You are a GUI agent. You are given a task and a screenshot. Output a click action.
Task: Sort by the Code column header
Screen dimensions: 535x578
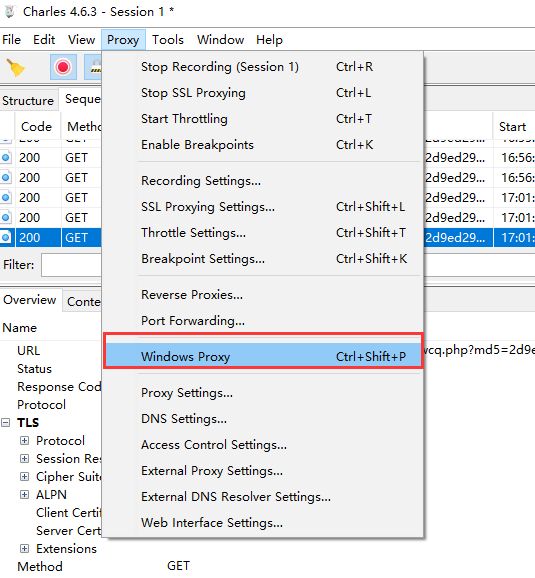37,126
